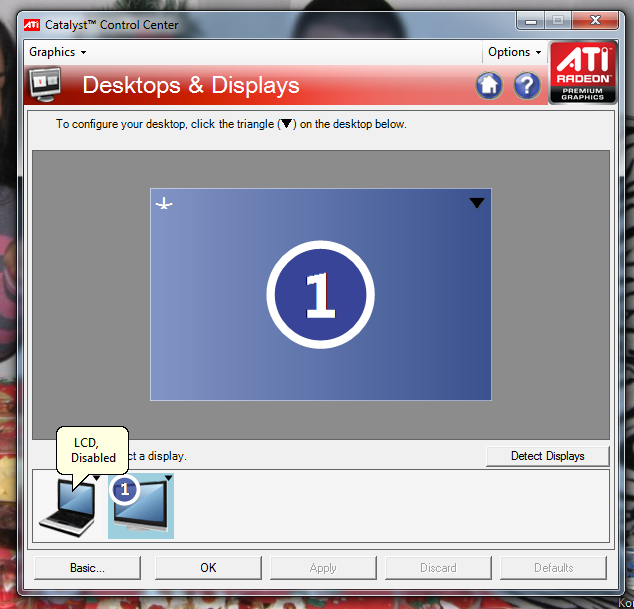The width and height of the screenshot is (634, 609).
Task: Open Help via the question mark icon
Action: click(x=527, y=86)
